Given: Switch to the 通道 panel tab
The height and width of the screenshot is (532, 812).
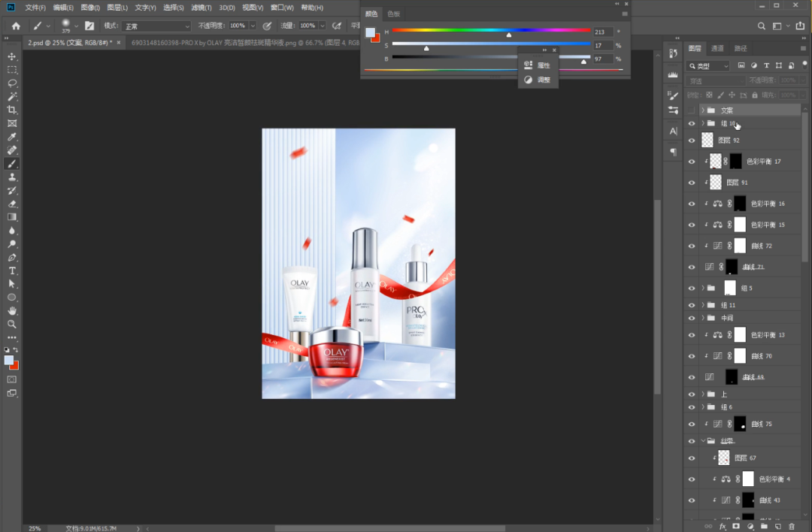Looking at the screenshot, I should tap(718, 48).
